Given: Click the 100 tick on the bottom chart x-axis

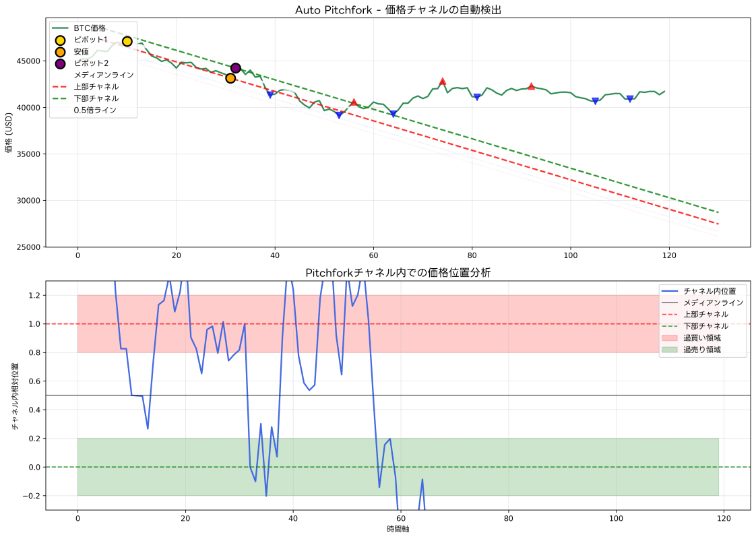Looking at the screenshot, I should (x=616, y=519).
